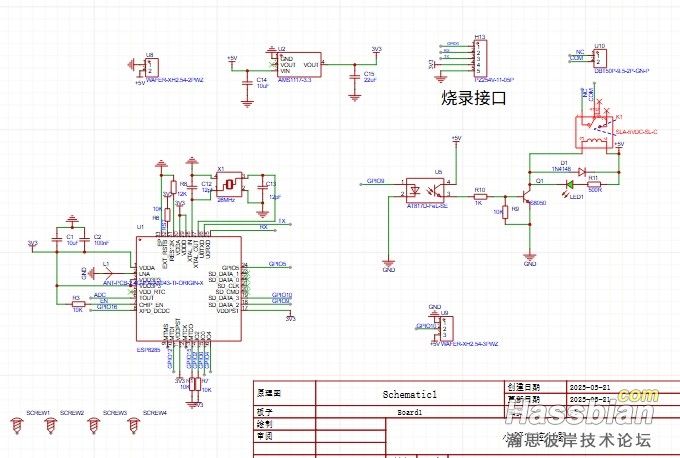Select the C13 12pF capacitor symbol
This screenshot has width=680, height=458.
[262, 188]
